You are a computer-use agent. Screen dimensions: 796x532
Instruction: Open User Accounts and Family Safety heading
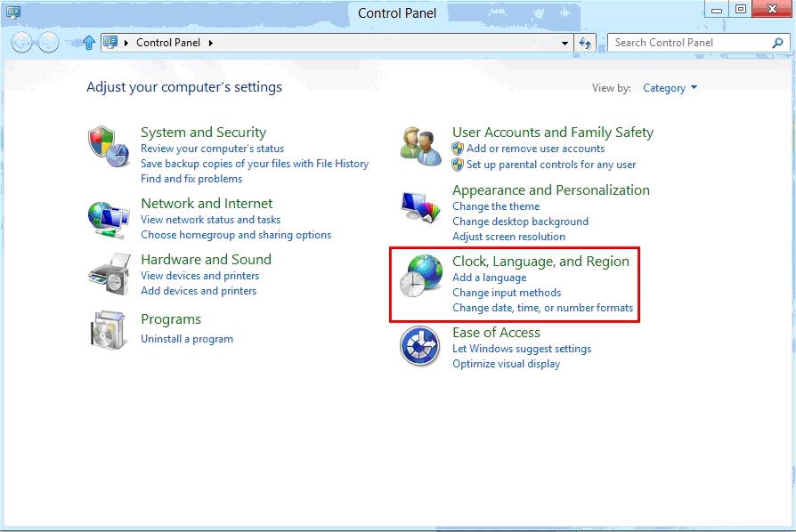click(553, 133)
